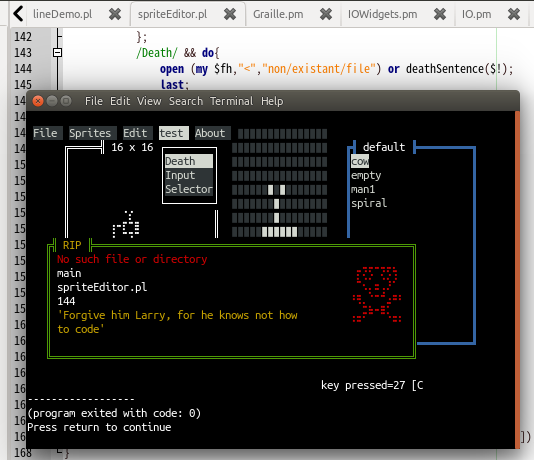Click the red skull sprite in the RIP dialog
Image resolution: width=534 pixels, height=460 pixels.
click(377, 295)
